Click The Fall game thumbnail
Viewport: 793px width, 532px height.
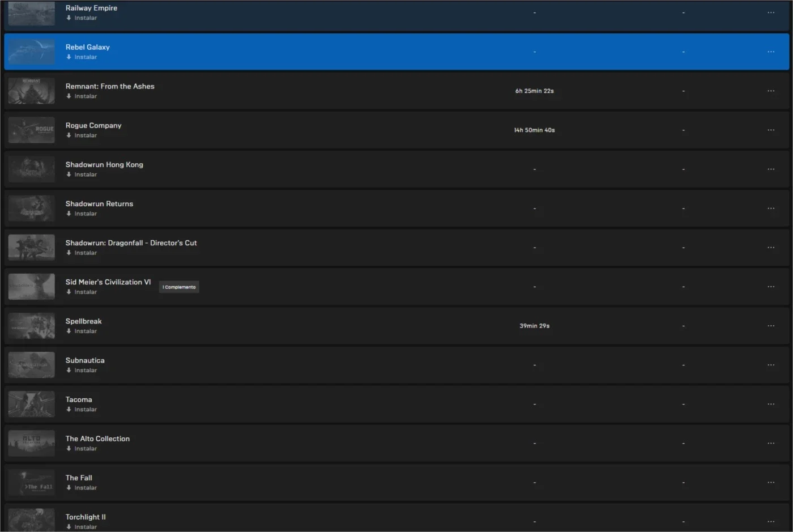pos(32,482)
